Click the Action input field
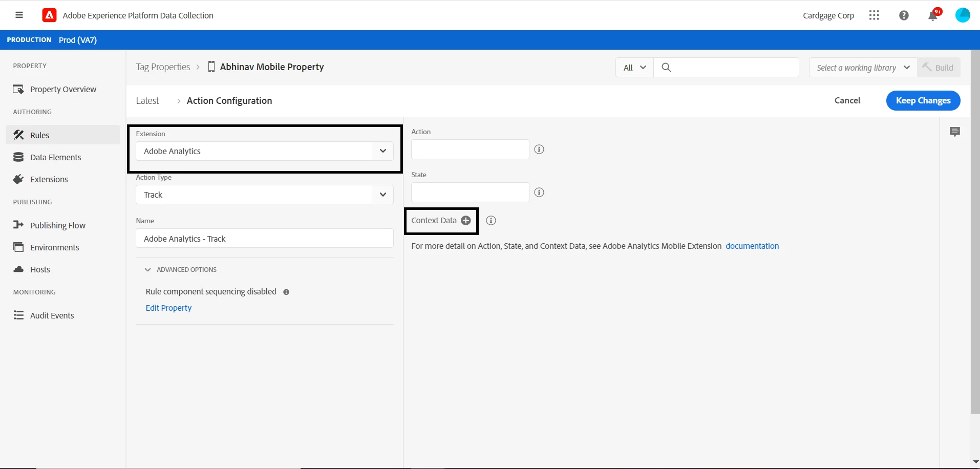The height and width of the screenshot is (469, 980). coord(470,150)
